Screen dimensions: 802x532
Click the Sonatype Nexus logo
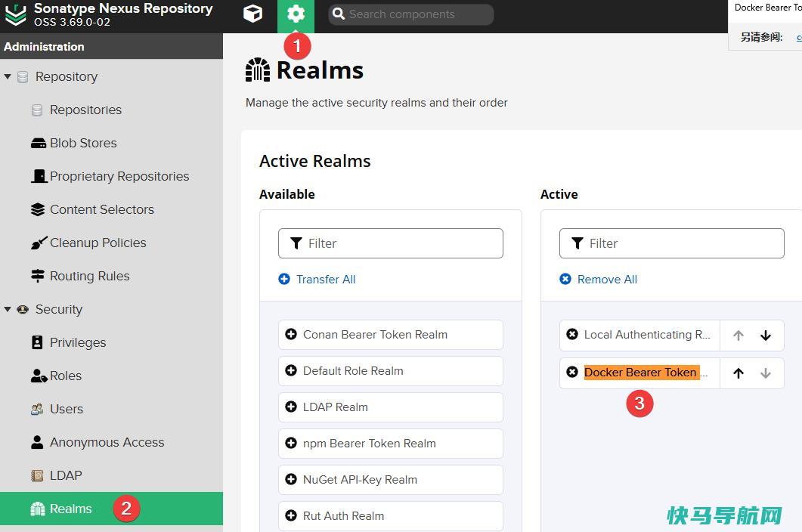[15, 15]
